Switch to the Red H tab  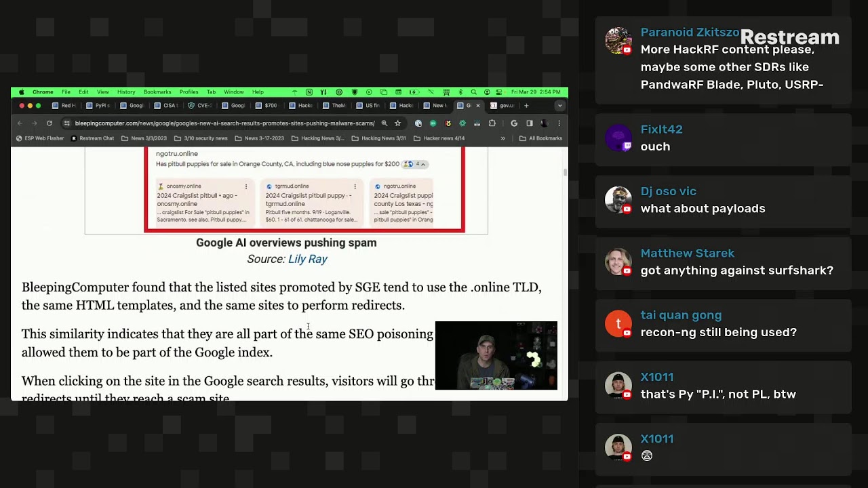point(64,106)
